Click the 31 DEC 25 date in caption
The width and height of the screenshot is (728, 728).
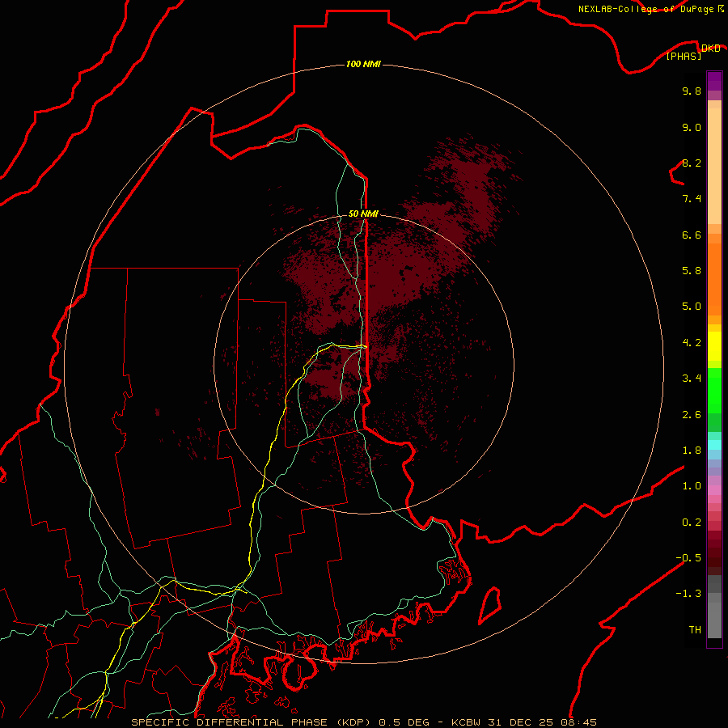pos(519,722)
